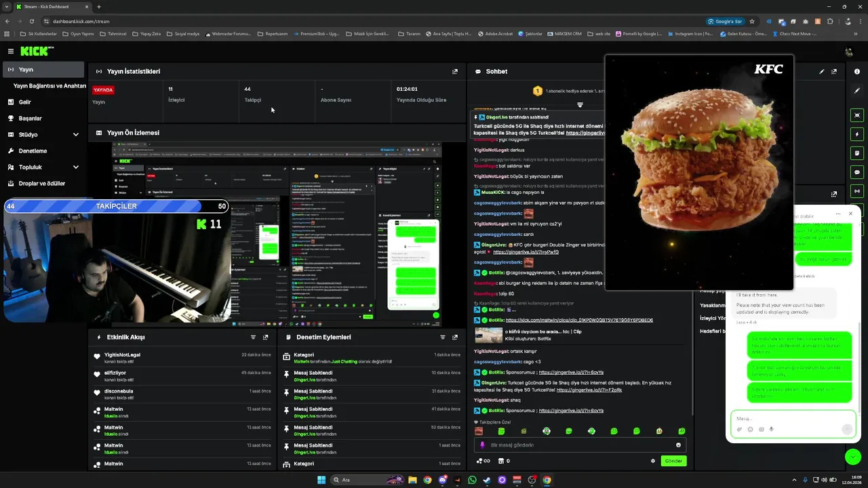
Task: Expand the Stüdyo sidebar chevron
Action: [x=75, y=135]
